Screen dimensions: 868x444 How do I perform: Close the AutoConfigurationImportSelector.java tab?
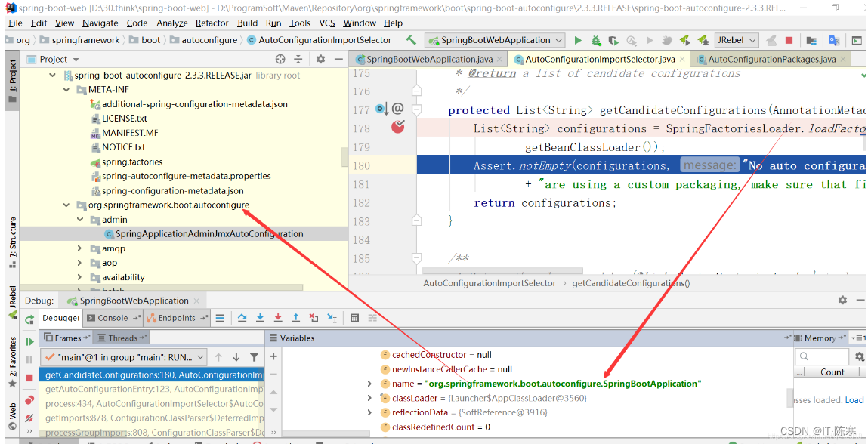(x=681, y=59)
